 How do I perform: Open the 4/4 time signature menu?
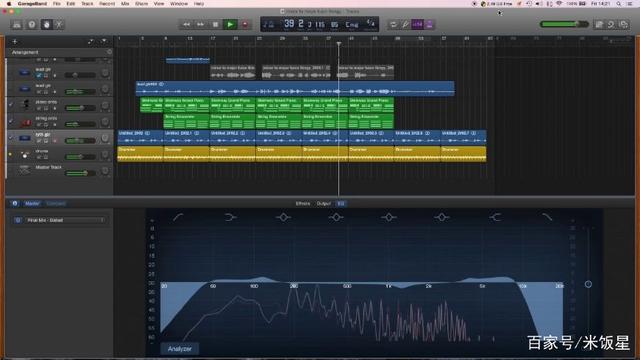371,24
